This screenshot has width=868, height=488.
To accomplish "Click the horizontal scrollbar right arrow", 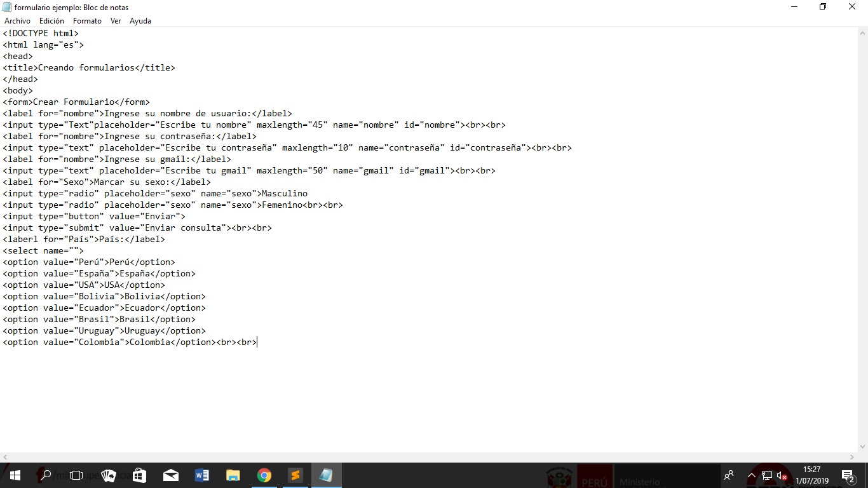I will tap(852, 457).
